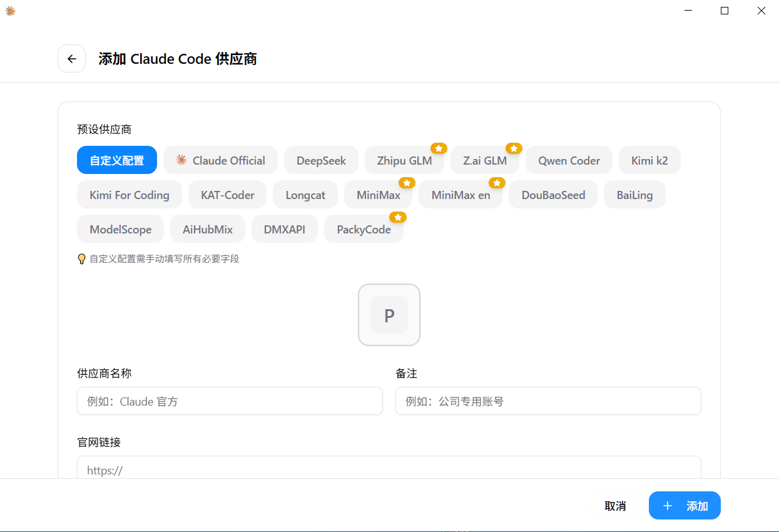Select the DeepSeek preset

point(321,160)
